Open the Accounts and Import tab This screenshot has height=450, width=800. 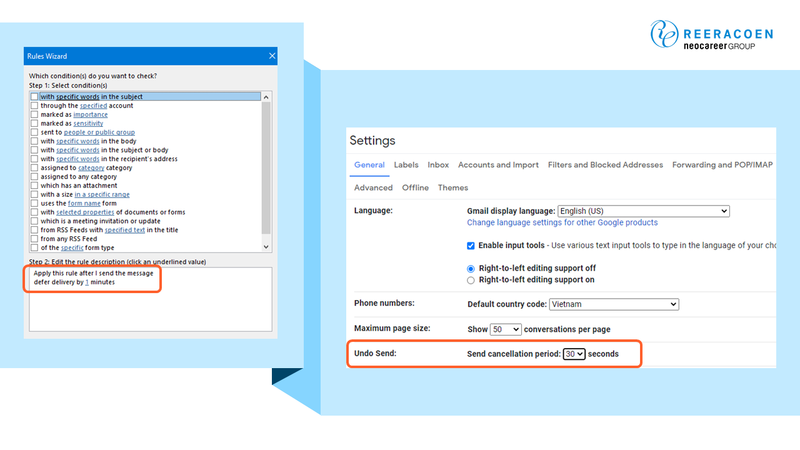(498, 165)
